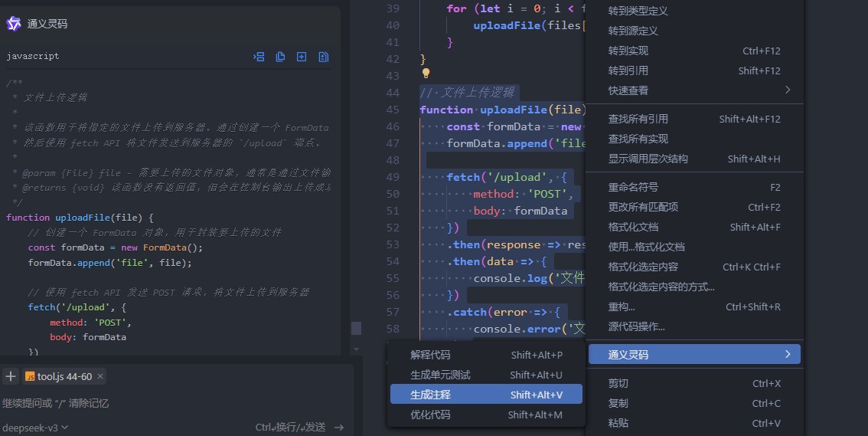Screen dimensions: 868x436
Task: Select 查找所有实现 in the context menu
Action: coord(694,139)
